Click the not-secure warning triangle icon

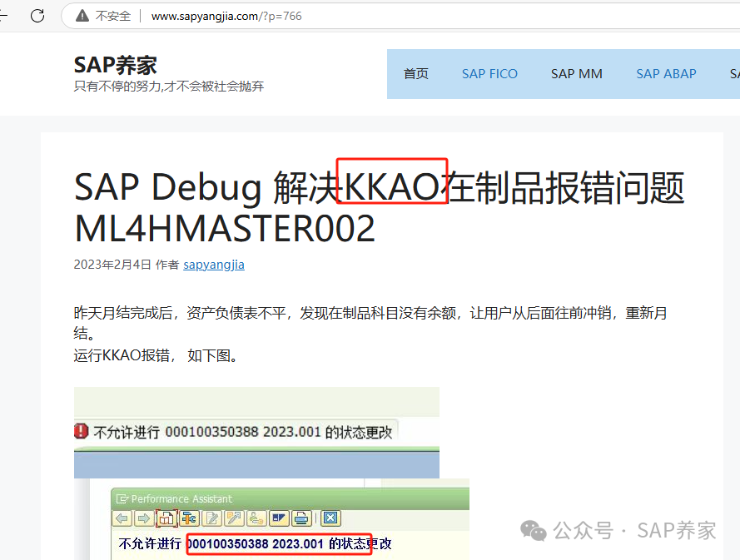point(82,16)
